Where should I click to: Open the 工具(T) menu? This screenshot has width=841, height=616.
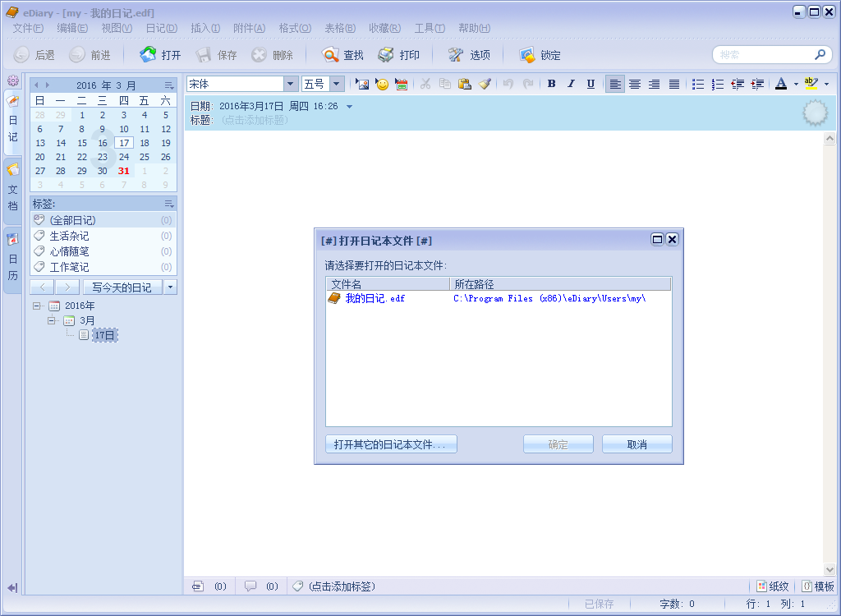point(430,28)
